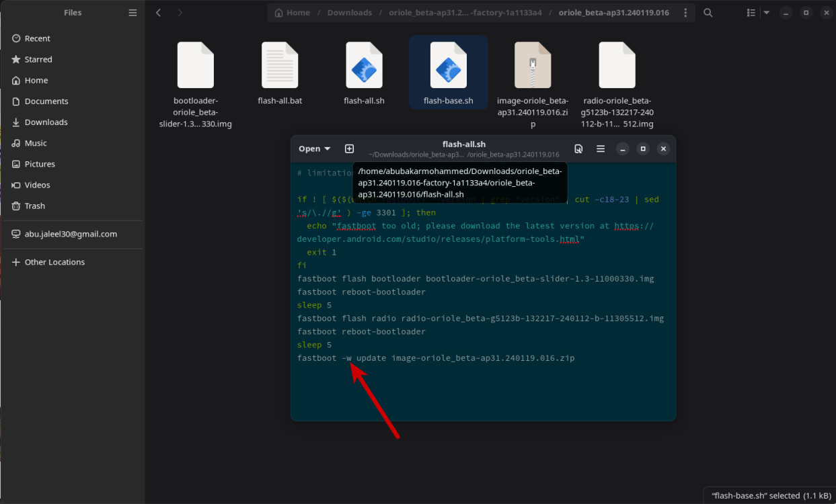Screen dimensions: 836x504
Task: Go back using the left navigation arrow
Action: click(158, 12)
